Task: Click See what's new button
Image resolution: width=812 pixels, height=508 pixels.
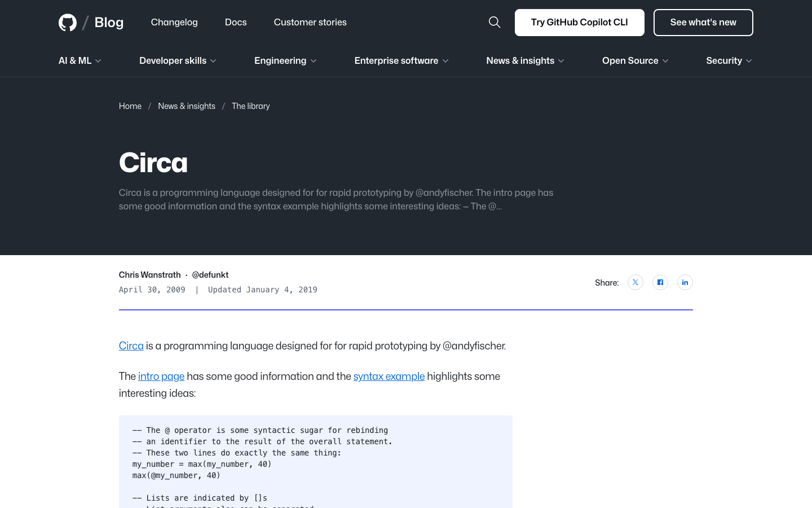Action: tap(703, 23)
